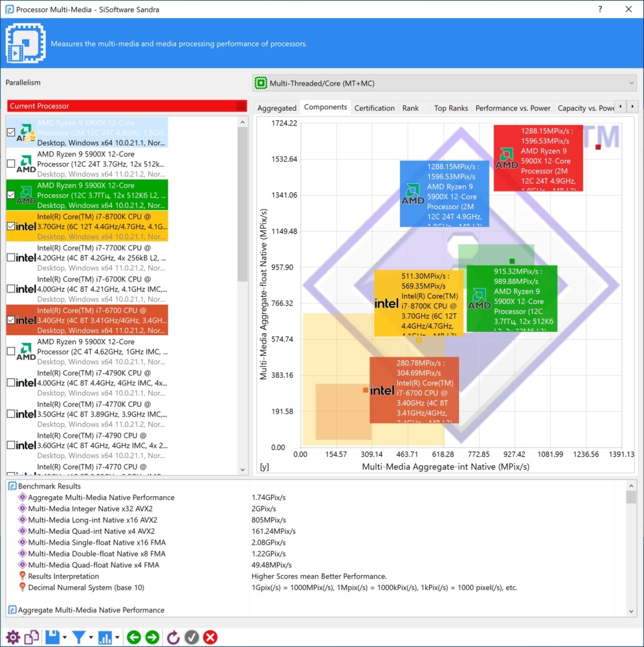Click the diamond icon beside Aggregate Multi-Media Native Performance result
This screenshot has height=647, width=644.
pyautogui.click(x=22, y=497)
